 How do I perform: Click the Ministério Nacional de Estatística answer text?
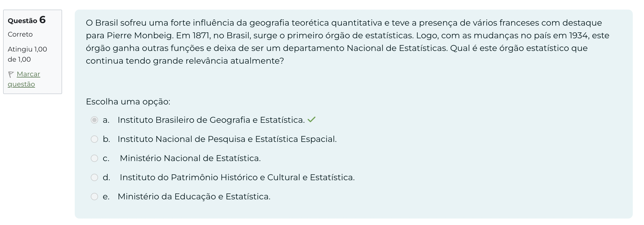tap(190, 158)
